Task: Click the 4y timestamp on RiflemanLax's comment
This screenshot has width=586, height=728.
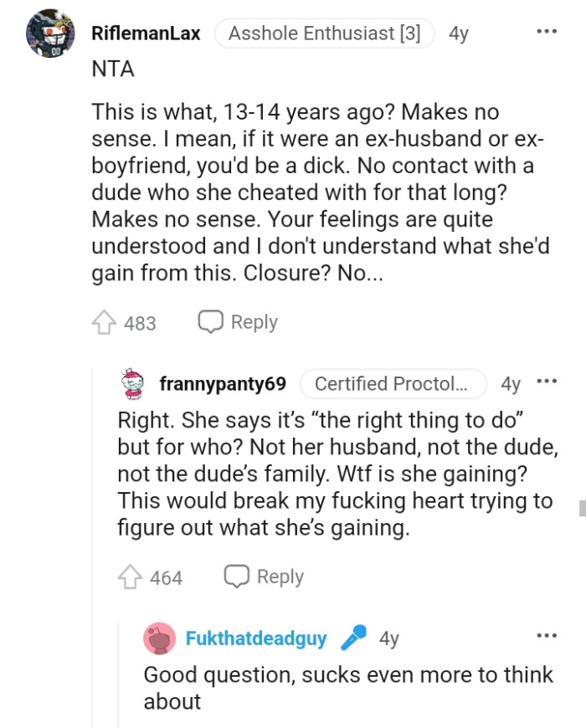Action: pyautogui.click(x=460, y=33)
